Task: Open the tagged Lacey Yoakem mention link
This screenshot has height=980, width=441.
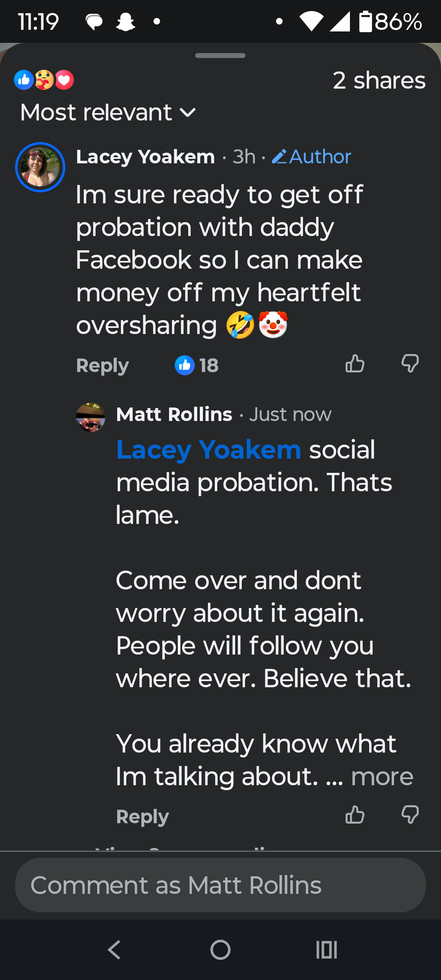Action: tap(209, 450)
